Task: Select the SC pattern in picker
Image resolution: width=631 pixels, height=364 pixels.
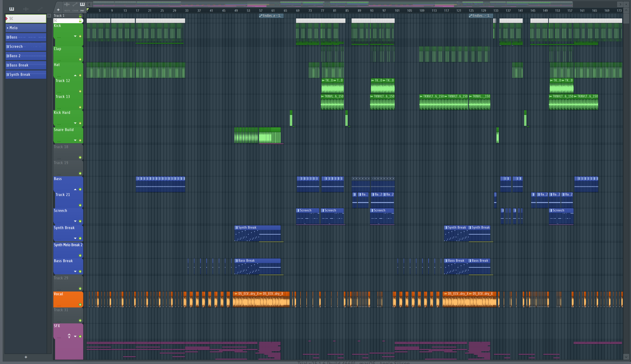Action: tap(26, 18)
